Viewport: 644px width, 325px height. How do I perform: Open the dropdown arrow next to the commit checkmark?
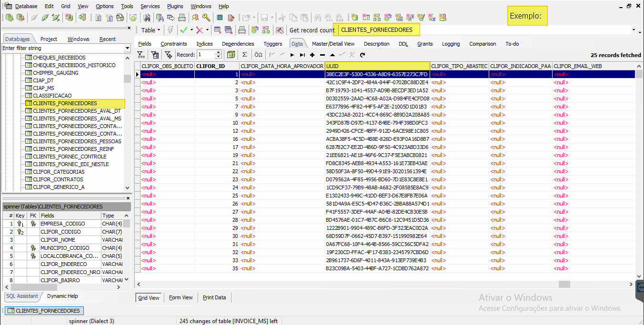(191, 30)
